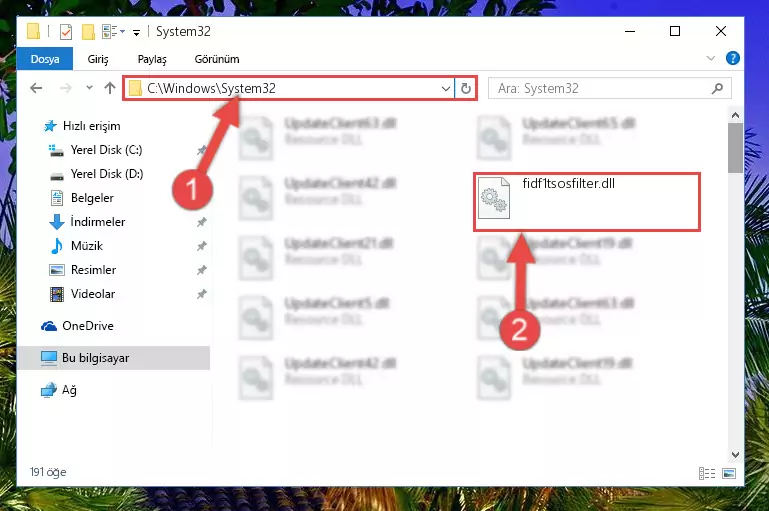This screenshot has width=769, height=511.
Task: Click the address bar path C:\Windows\System32
Action: [x=211, y=88]
